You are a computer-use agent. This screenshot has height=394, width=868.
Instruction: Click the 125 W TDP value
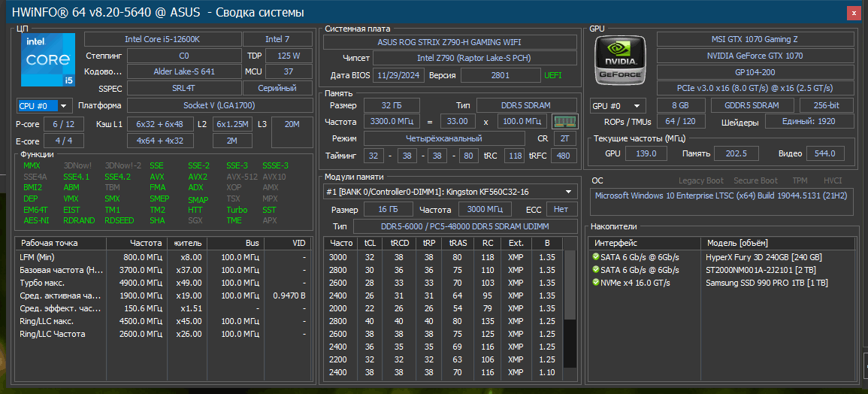289,56
